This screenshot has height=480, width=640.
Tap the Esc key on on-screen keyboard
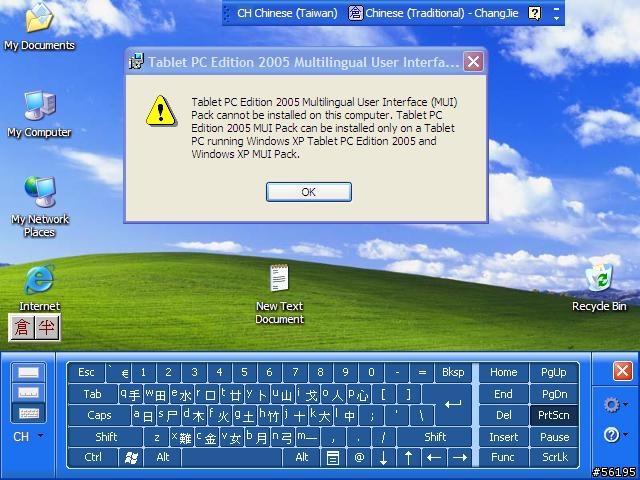[87, 372]
